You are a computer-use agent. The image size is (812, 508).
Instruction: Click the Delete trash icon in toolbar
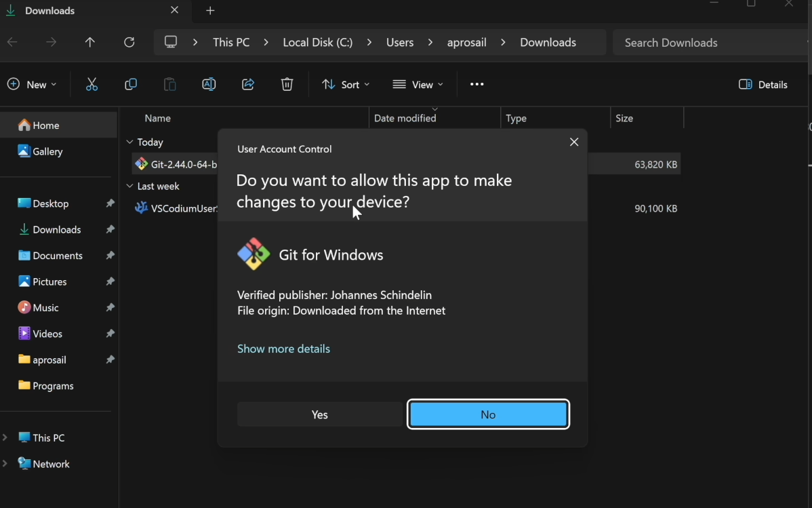(287, 85)
